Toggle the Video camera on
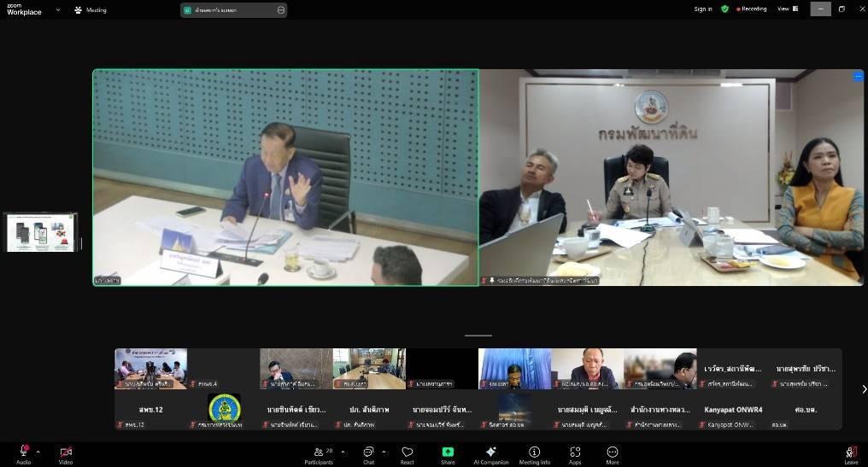 (66, 452)
